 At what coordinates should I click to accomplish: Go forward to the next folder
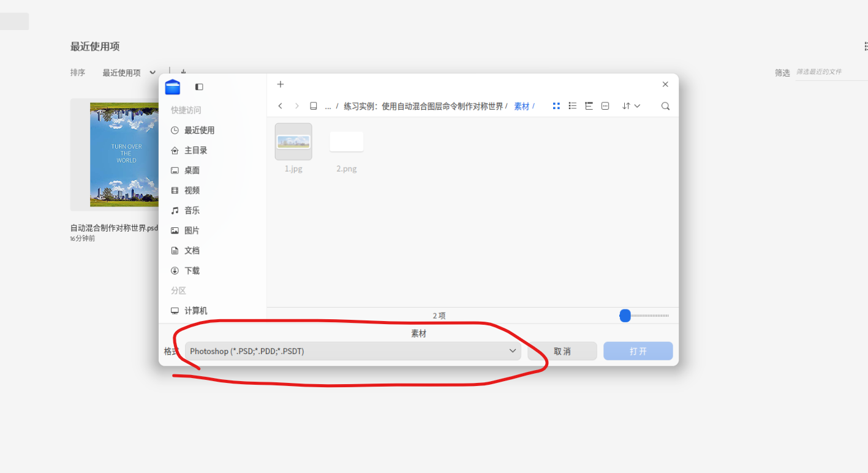click(297, 106)
